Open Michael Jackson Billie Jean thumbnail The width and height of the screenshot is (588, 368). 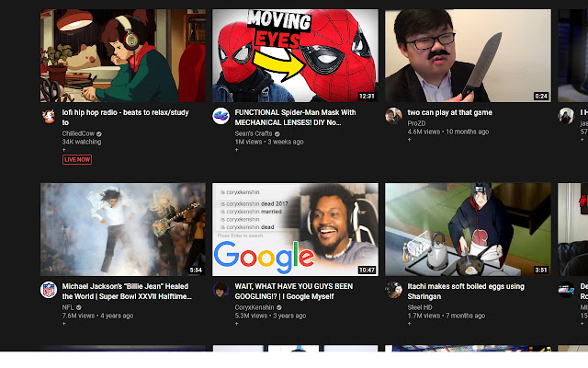[123, 229]
